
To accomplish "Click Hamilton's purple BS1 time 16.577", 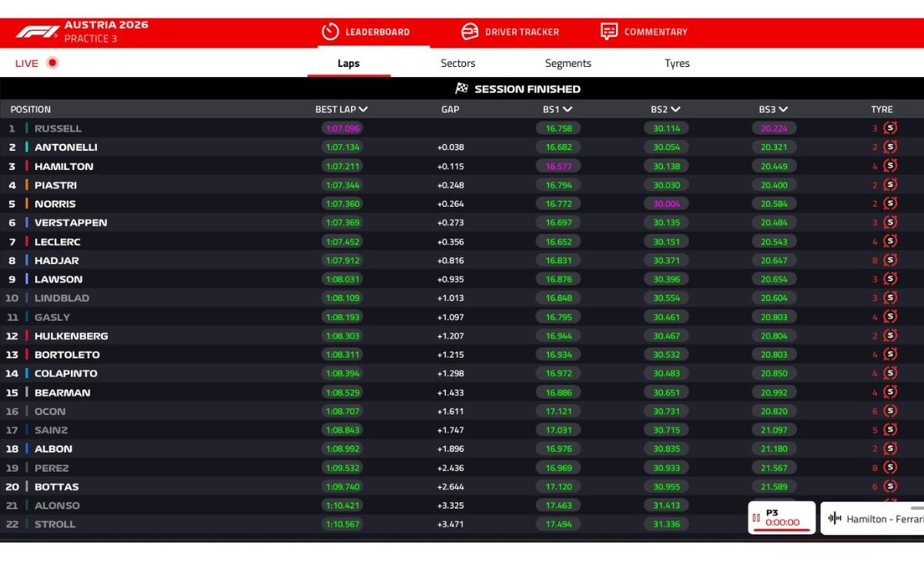I will [559, 166].
